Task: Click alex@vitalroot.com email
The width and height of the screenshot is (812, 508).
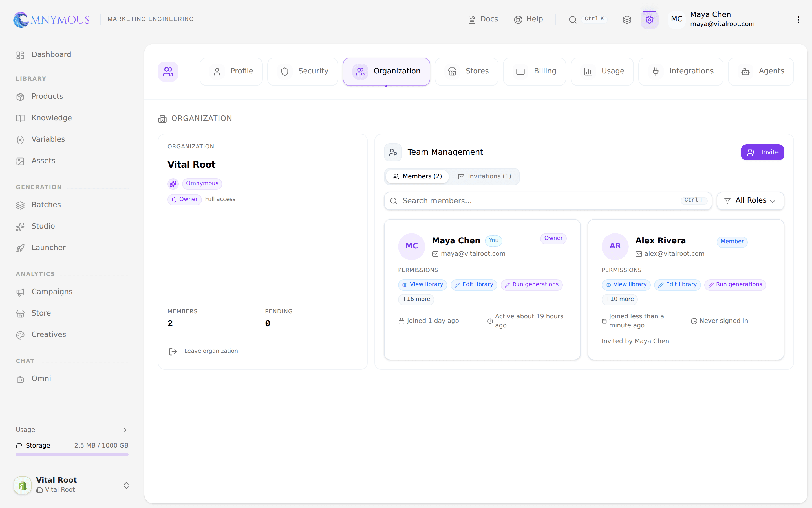Action: click(674, 254)
